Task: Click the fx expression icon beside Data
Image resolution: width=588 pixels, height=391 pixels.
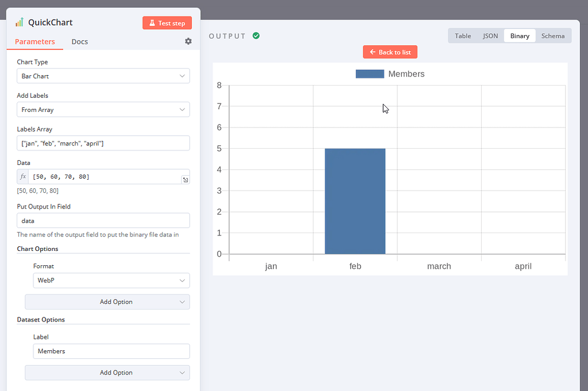Action: tap(22, 177)
